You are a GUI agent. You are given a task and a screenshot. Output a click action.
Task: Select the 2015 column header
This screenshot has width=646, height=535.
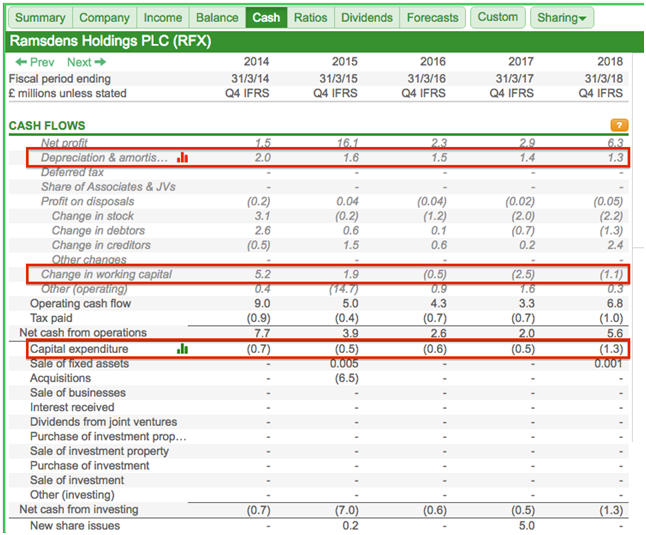click(x=344, y=61)
